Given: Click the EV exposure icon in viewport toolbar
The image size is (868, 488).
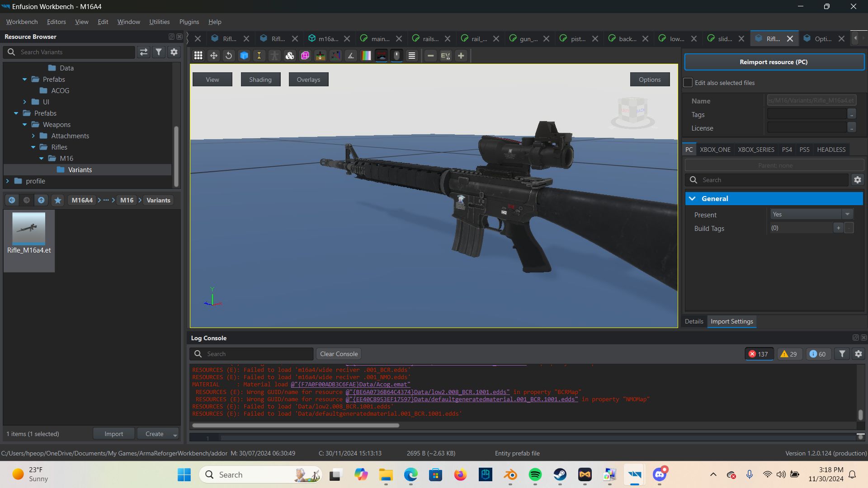Looking at the screenshot, I should pyautogui.click(x=445, y=56).
